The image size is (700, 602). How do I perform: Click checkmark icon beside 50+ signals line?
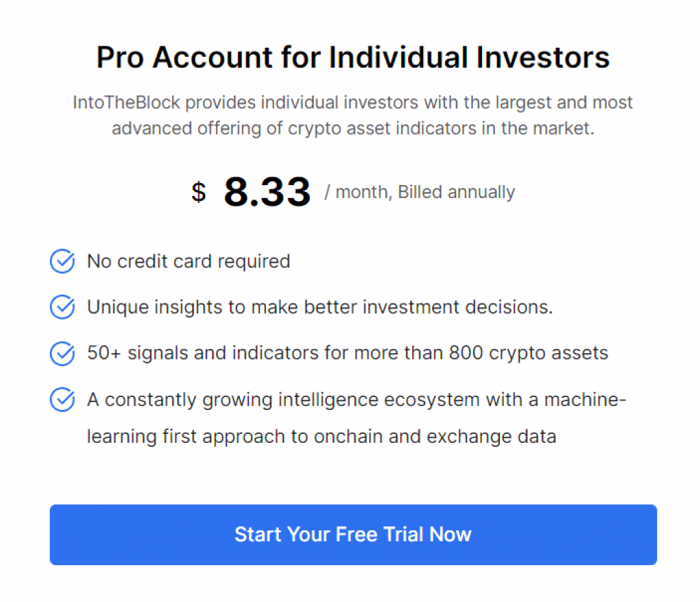tap(62, 353)
